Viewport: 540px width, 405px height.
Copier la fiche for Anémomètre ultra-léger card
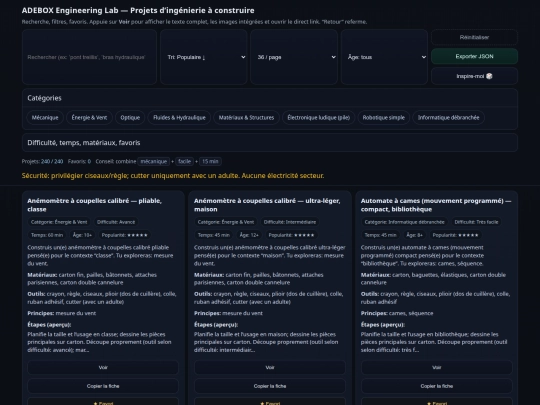(x=270, y=386)
